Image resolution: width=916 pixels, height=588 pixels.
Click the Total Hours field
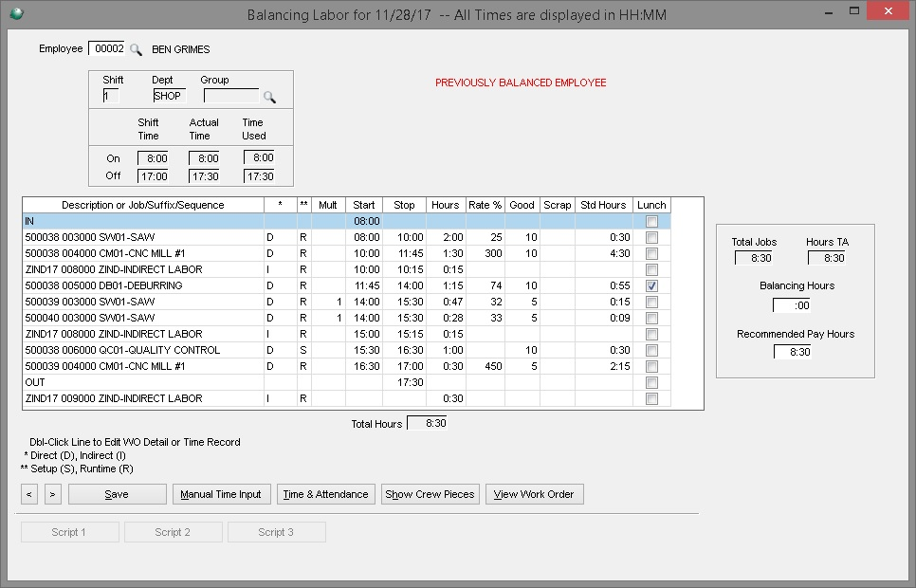coord(427,423)
